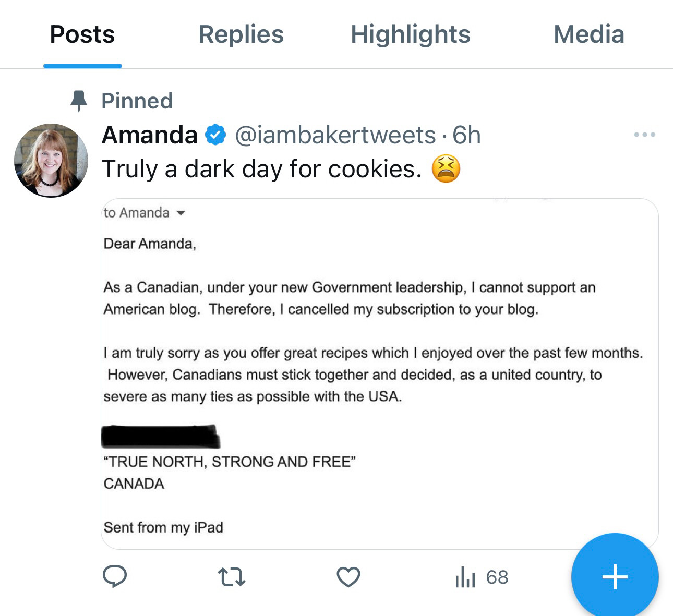Screen dimensions: 673x616
Task: Expand the "to Amanda" recipient dropdown arrow
Action: [181, 213]
